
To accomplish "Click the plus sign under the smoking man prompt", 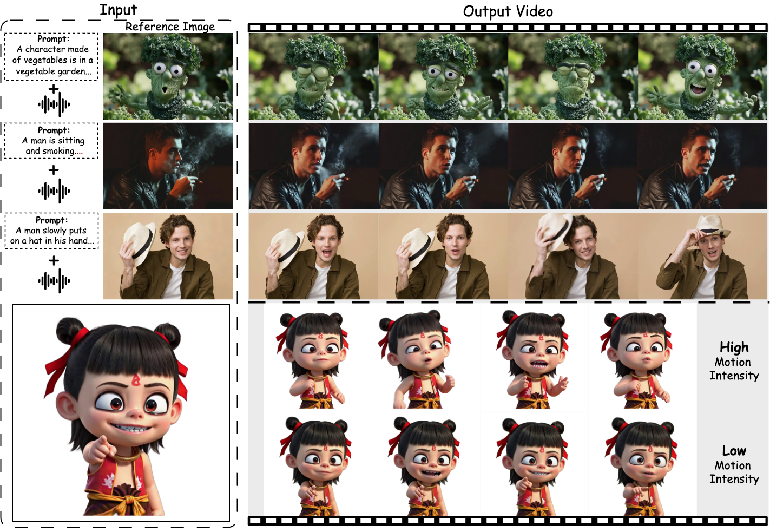I will (54, 170).
